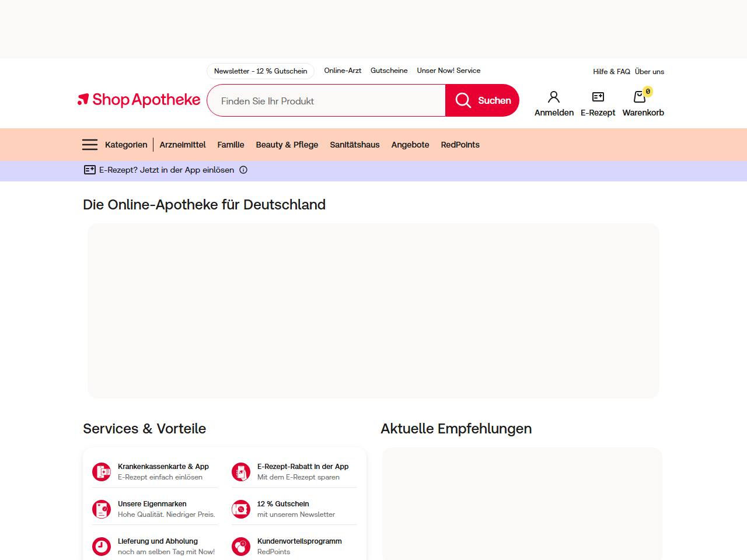
Task: Open the Online-Arzt link
Action: click(343, 71)
